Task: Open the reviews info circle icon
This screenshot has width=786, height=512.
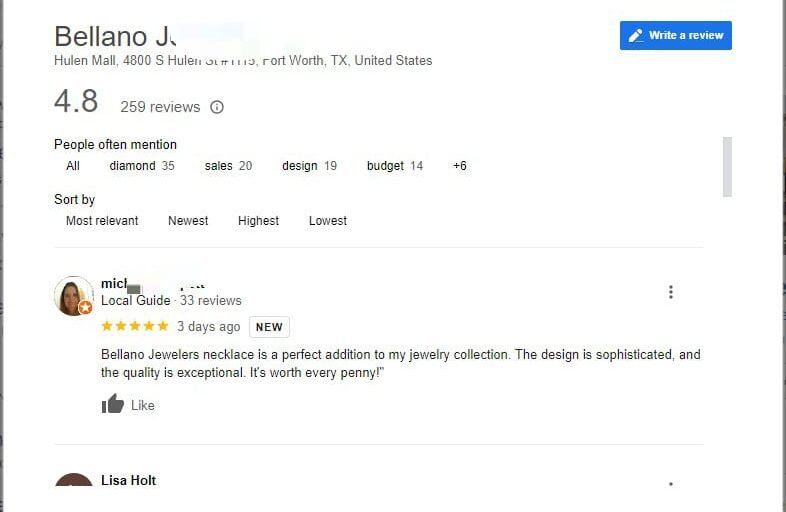Action: [217, 107]
